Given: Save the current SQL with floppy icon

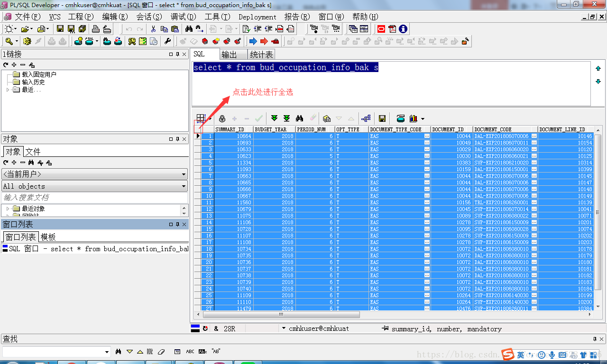Looking at the screenshot, I should click(x=60, y=29).
